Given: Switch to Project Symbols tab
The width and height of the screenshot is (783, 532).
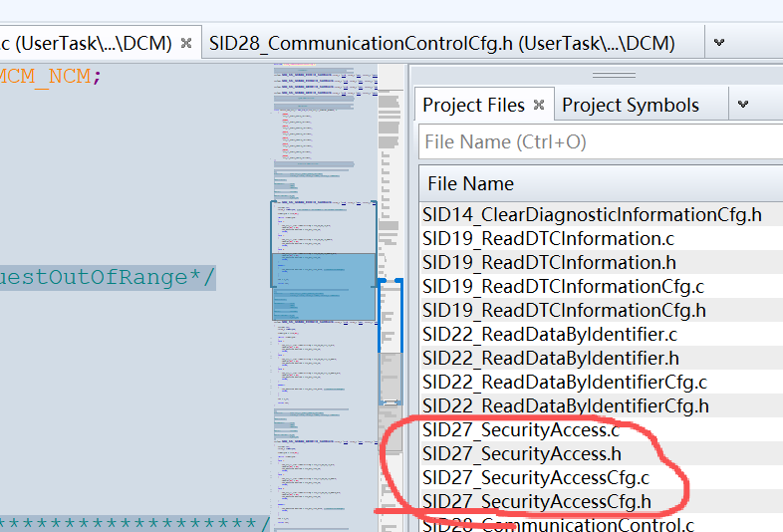Looking at the screenshot, I should pyautogui.click(x=631, y=105).
